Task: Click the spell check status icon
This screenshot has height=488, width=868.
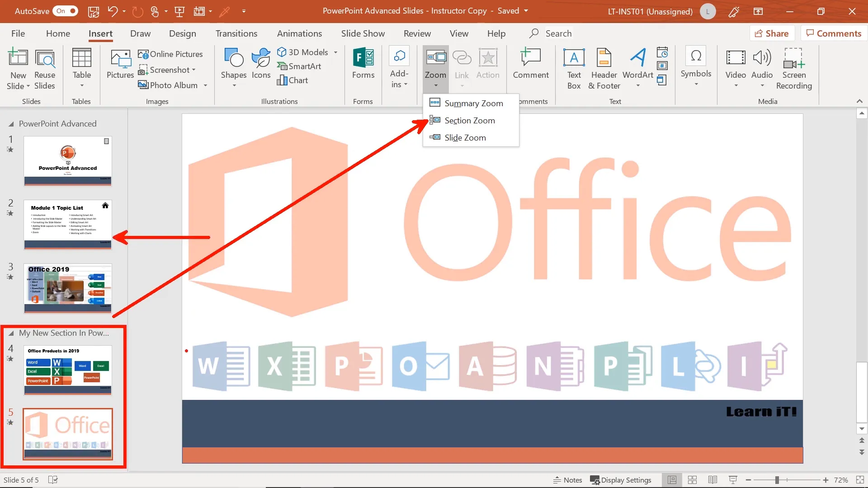Action: pyautogui.click(x=53, y=480)
